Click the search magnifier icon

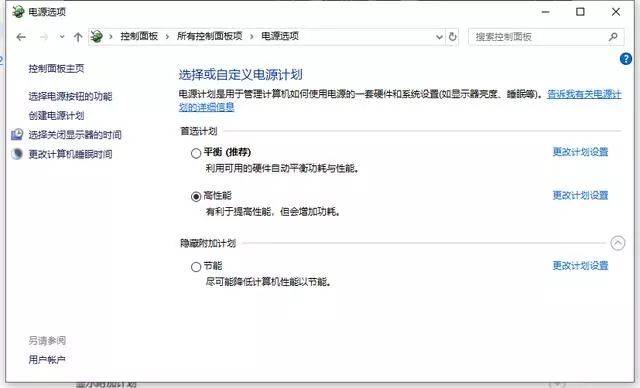[613, 37]
